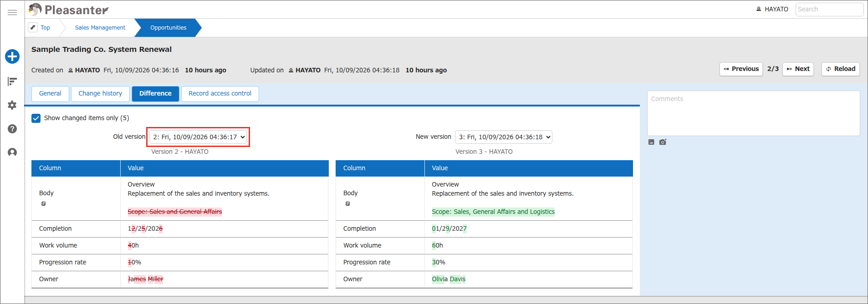The width and height of the screenshot is (868, 304).
Task: Go to the Top breadcrumb link
Action: pos(45,28)
